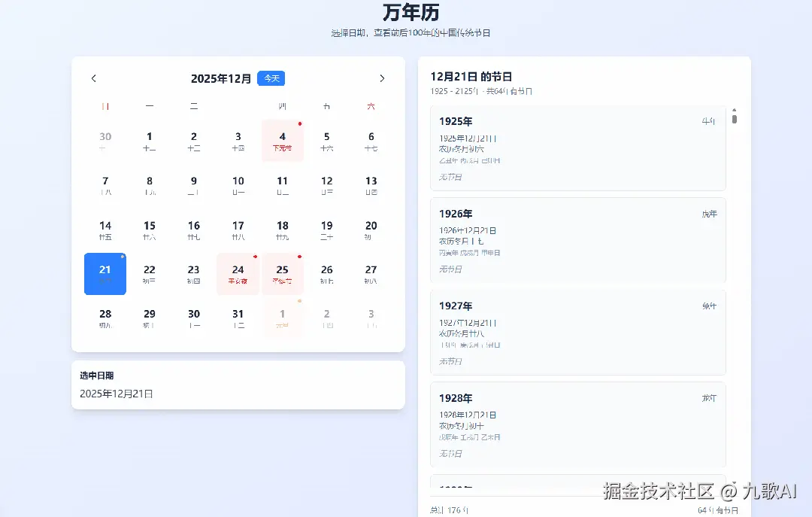Select December 7 in the calendar

[x=105, y=185]
